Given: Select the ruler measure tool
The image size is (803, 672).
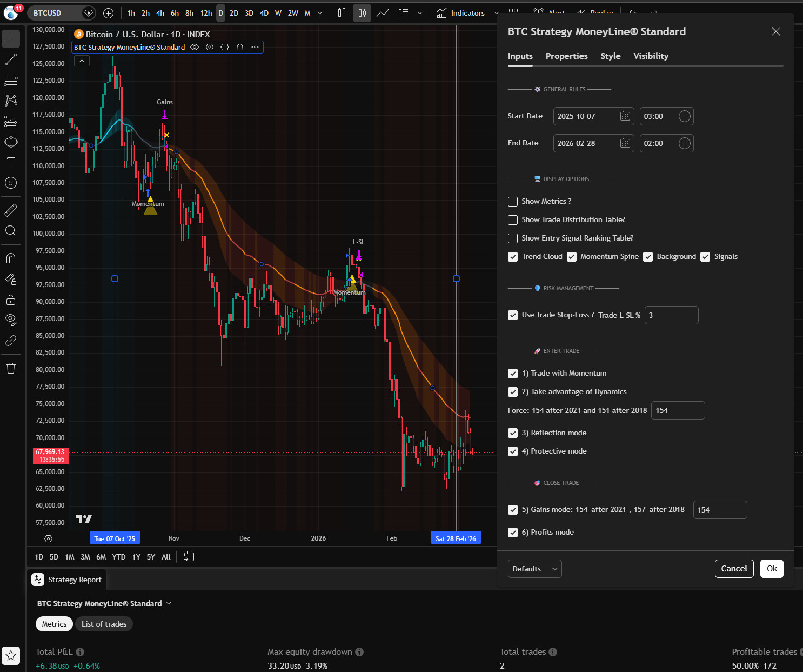Looking at the screenshot, I should 11,210.
